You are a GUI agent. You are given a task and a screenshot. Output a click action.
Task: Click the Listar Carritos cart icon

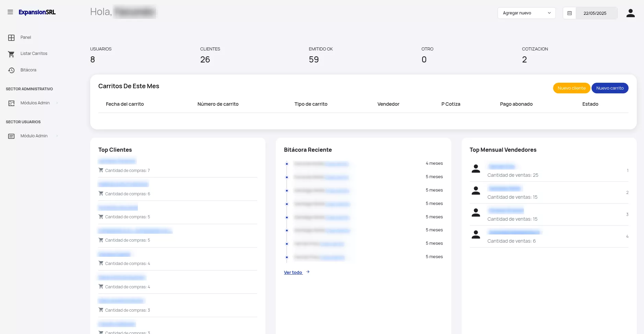[11, 54]
